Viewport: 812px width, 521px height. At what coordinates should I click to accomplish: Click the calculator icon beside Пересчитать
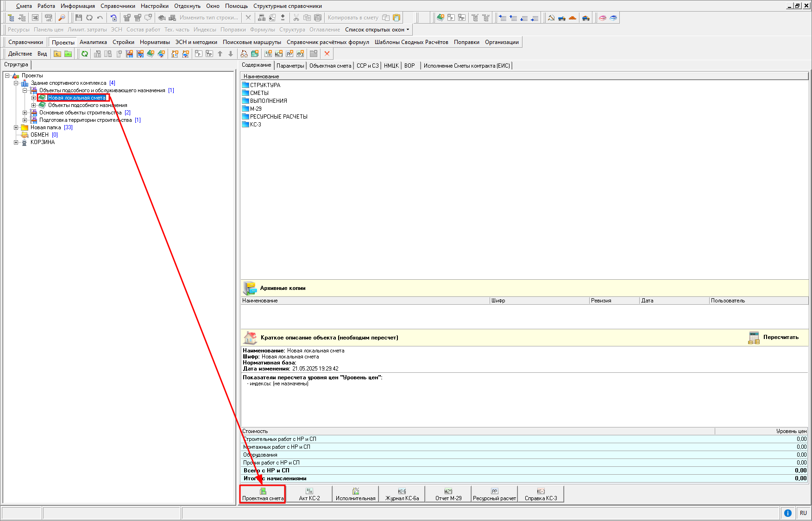point(754,338)
